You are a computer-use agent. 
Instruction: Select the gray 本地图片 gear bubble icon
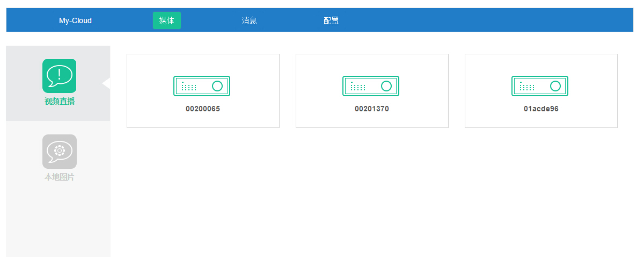coord(59,151)
